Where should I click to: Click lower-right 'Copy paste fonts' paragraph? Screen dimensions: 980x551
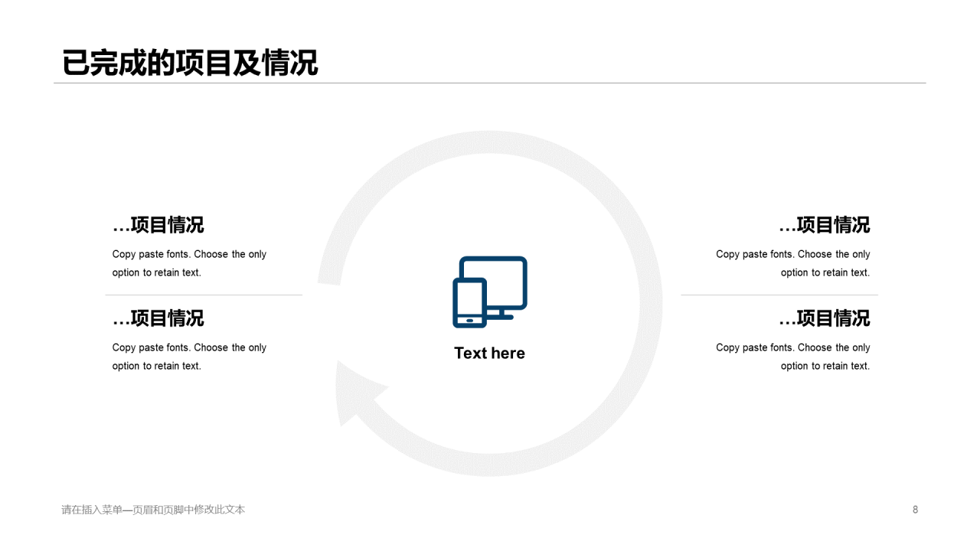pyautogui.click(x=793, y=357)
